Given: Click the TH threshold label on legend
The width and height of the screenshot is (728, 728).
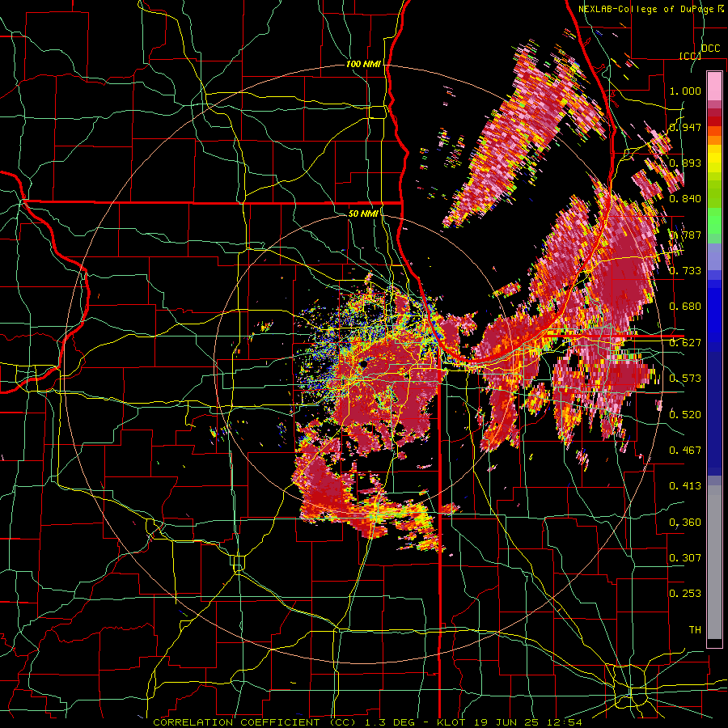Looking at the screenshot, I should [x=695, y=630].
